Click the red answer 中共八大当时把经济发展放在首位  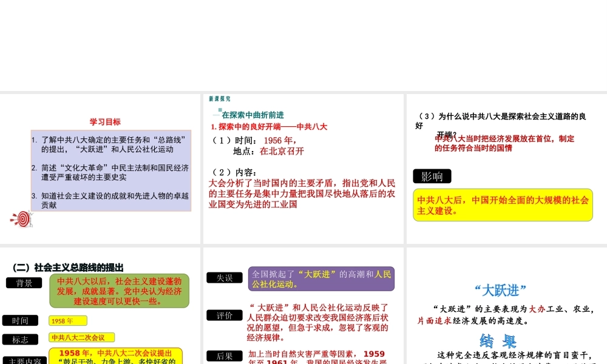pos(504,143)
